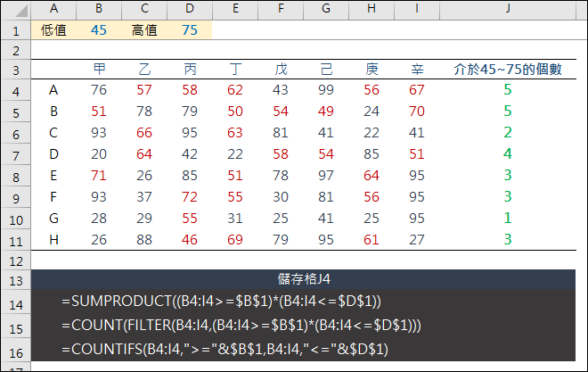Select column E header

tap(235, 9)
